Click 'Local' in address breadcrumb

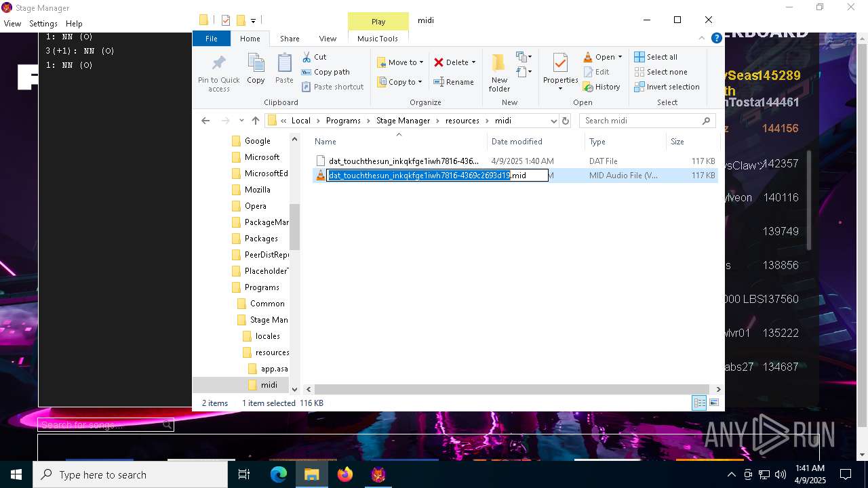pos(301,121)
